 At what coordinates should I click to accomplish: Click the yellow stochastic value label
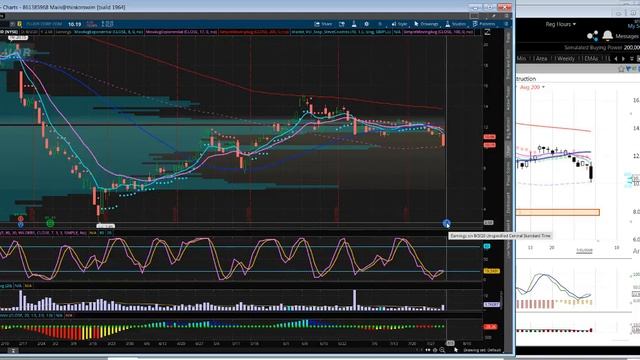click(x=491, y=271)
